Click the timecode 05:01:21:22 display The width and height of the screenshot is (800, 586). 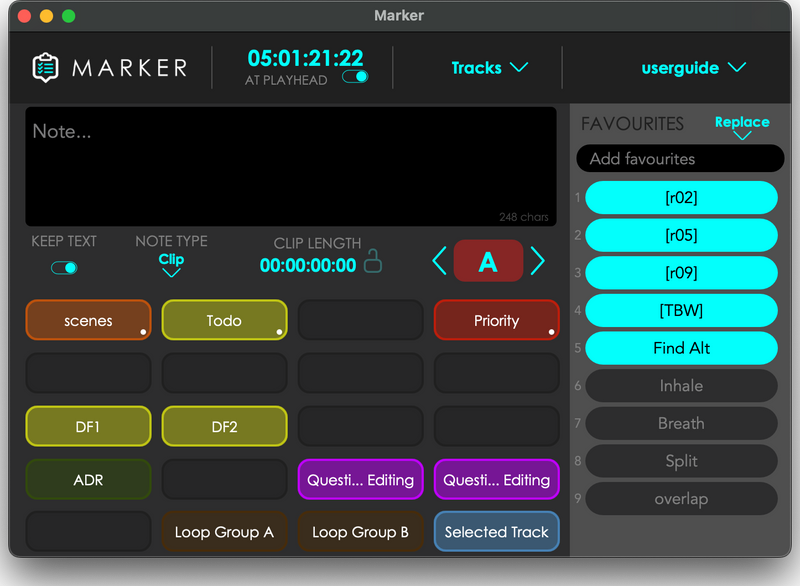coord(305,58)
